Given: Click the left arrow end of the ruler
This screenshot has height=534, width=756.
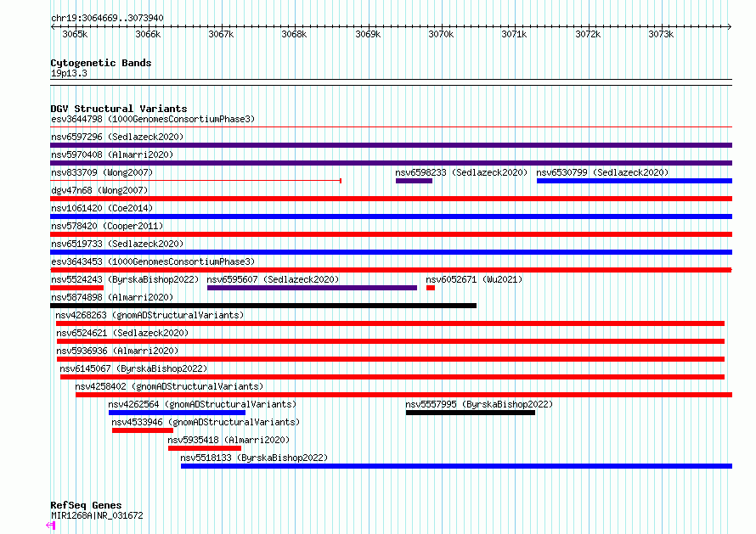Looking at the screenshot, I should pos(53,26).
